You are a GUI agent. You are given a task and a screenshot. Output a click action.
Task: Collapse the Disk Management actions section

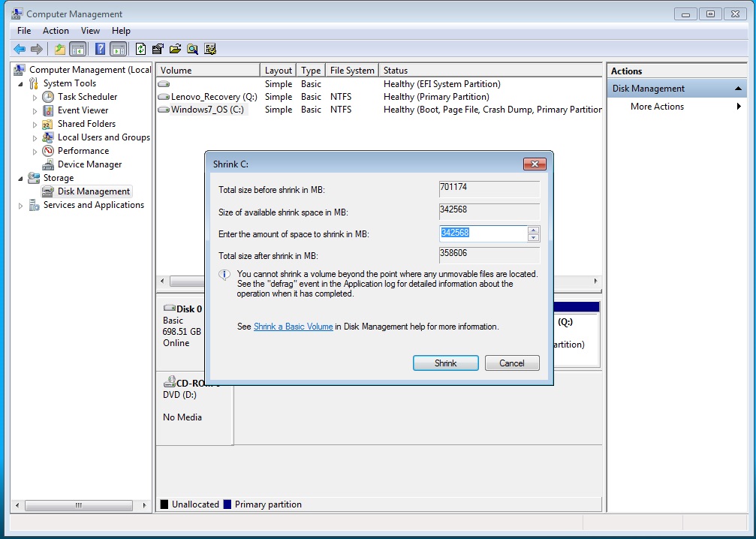click(738, 89)
